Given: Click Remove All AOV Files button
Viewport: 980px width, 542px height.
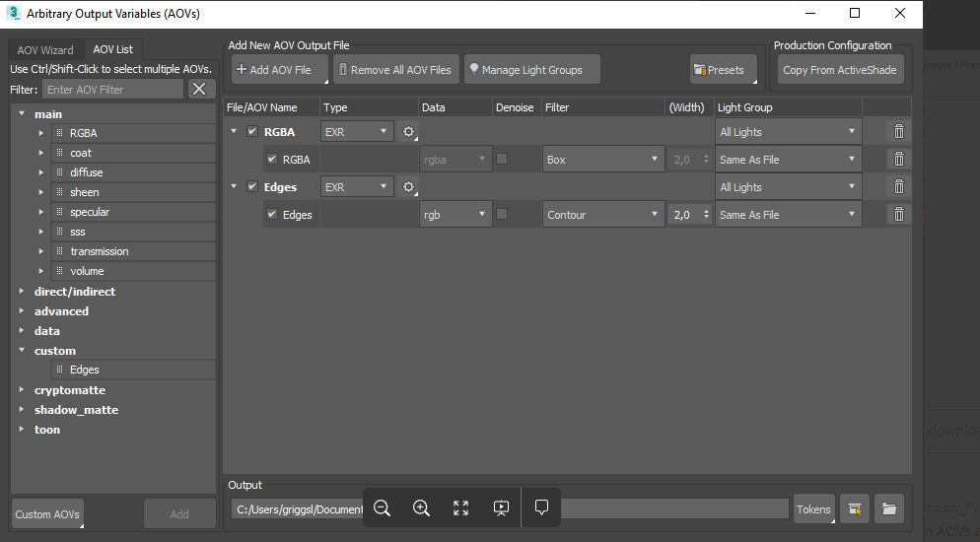Looking at the screenshot, I should (x=396, y=69).
